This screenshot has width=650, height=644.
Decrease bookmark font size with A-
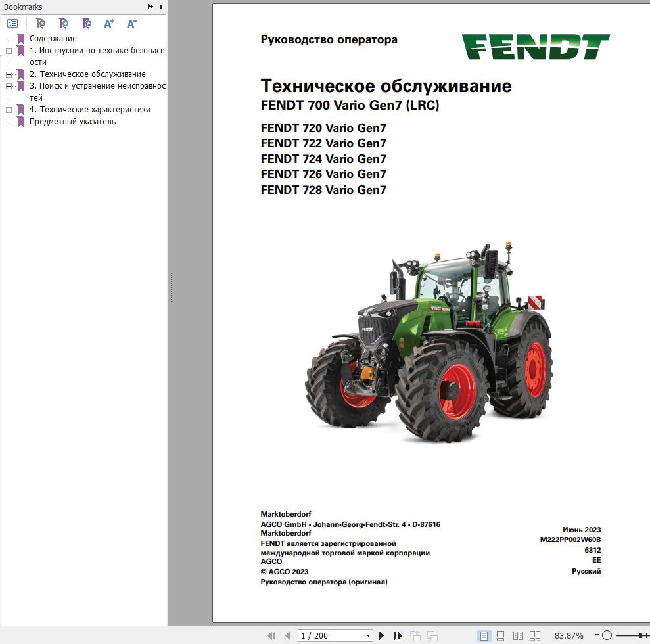click(x=132, y=24)
